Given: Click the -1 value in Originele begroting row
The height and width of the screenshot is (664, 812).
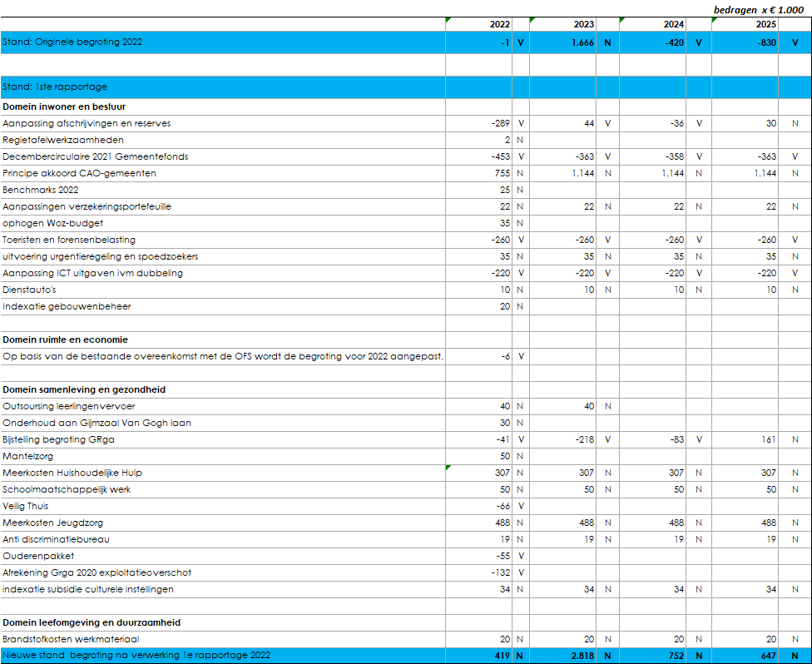Looking at the screenshot, I should pos(506,42).
